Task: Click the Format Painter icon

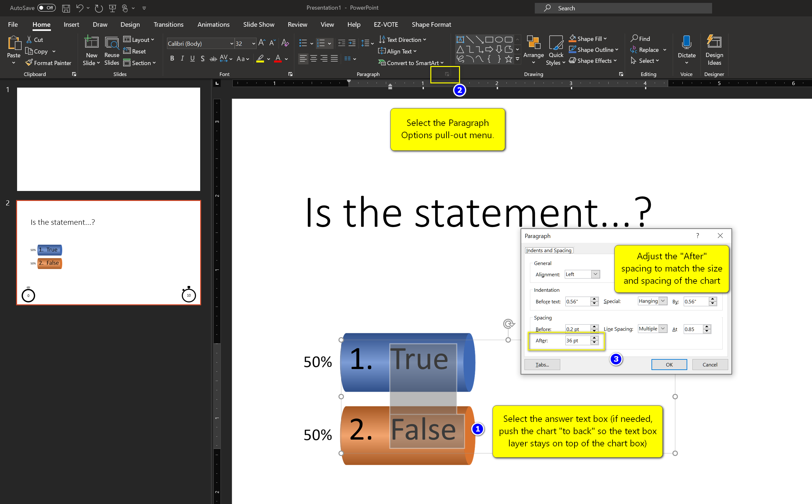Action: click(x=29, y=63)
